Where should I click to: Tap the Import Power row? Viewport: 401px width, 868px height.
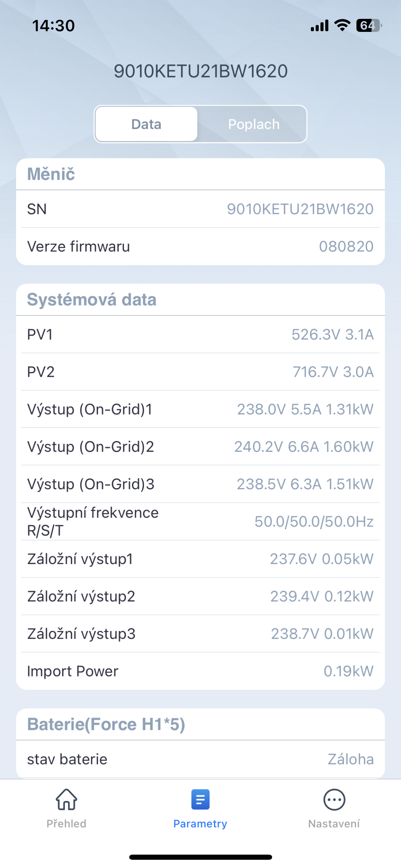(200, 671)
